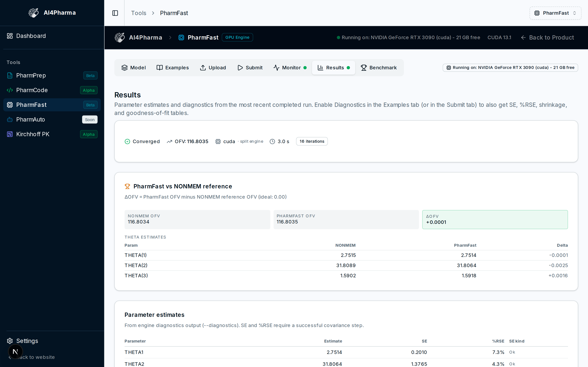Open Kirchhoff PK tool
The height and width of the screenshot is (367, 588).
coord(52,134)
